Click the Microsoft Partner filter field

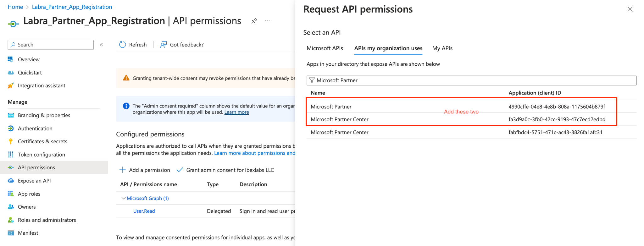coord(471,80)
